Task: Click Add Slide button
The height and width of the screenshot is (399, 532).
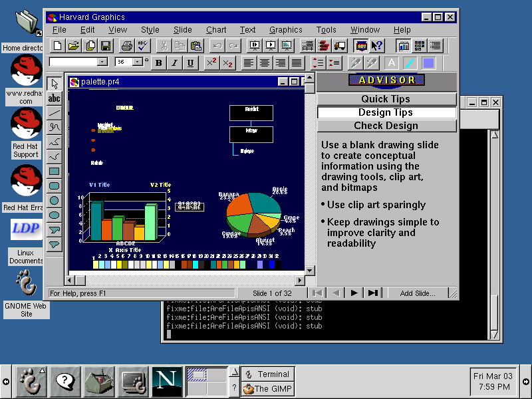Action: [418, 293]
